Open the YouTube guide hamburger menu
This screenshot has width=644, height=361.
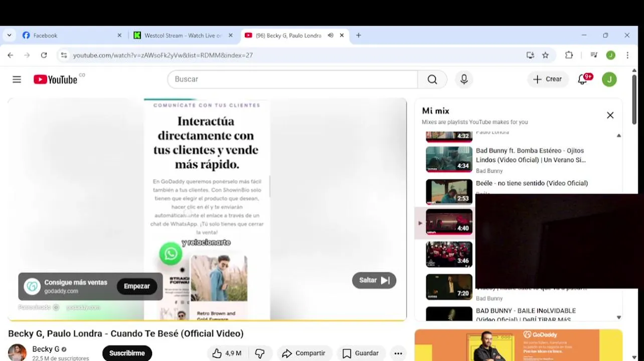pyautogui.click(x=17, y=79)
